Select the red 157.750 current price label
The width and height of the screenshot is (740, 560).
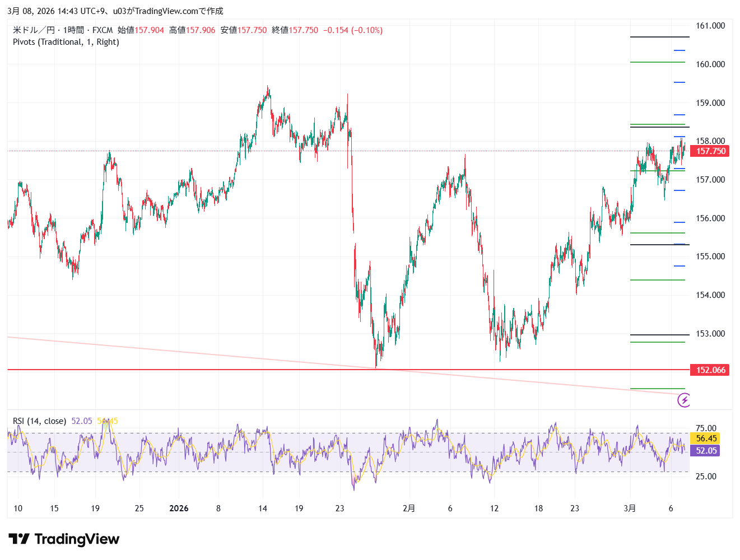pyautogui.click(x=710, y=151)
